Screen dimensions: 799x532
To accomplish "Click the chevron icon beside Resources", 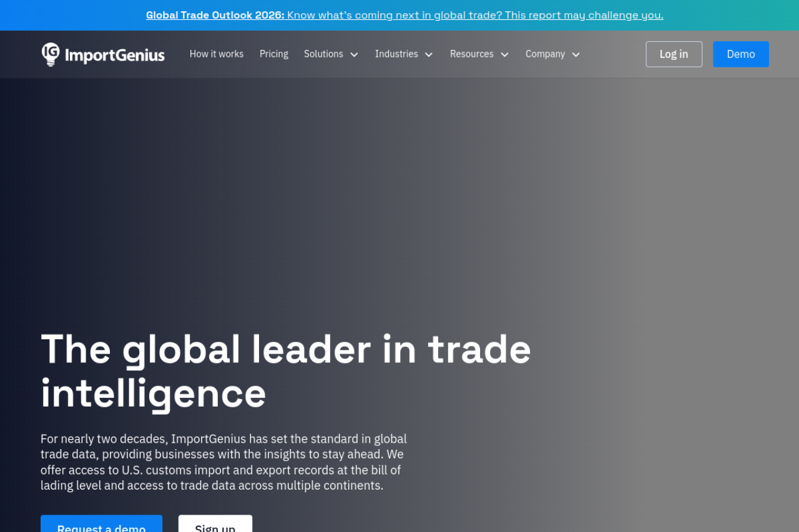I will pos(504,55).
